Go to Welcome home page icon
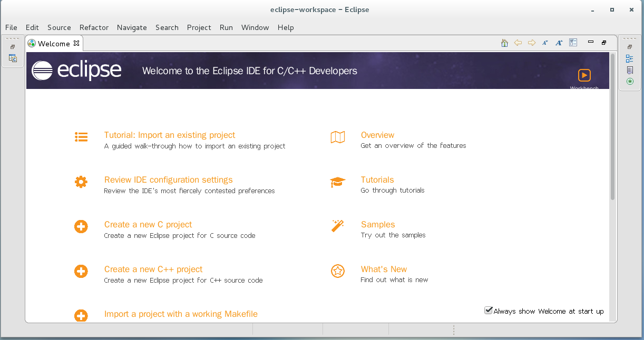 point(504,43)
